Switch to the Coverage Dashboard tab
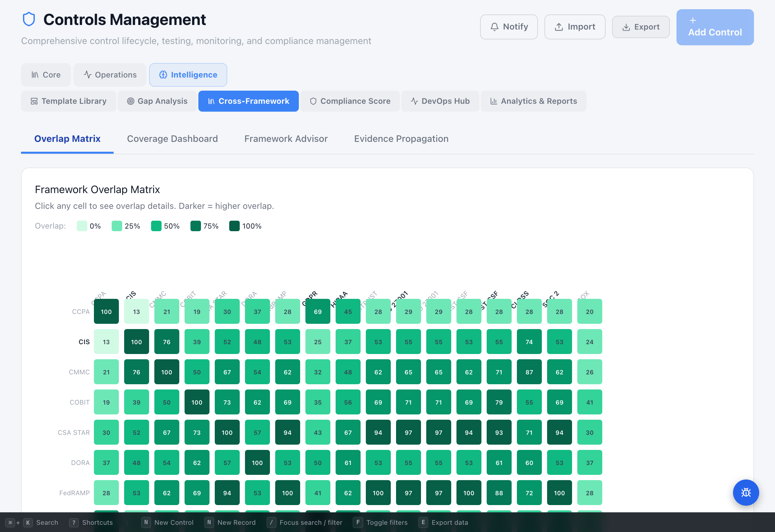 [173, 139]
